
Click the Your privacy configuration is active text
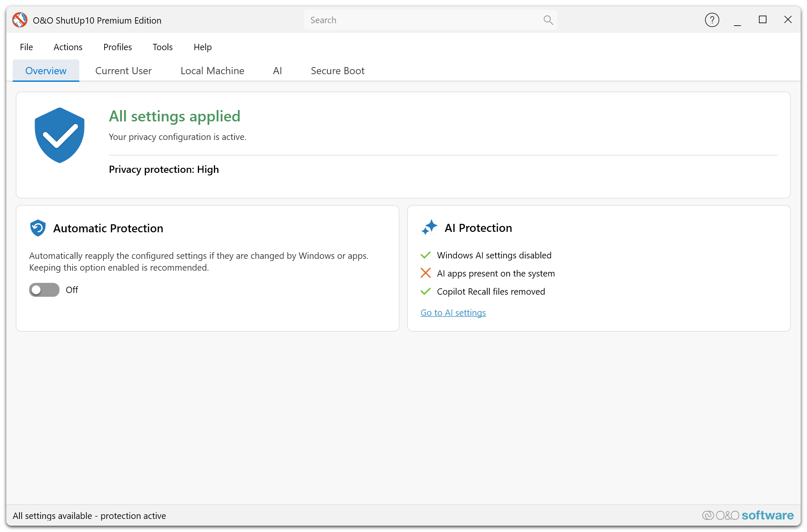click(178, 137)
